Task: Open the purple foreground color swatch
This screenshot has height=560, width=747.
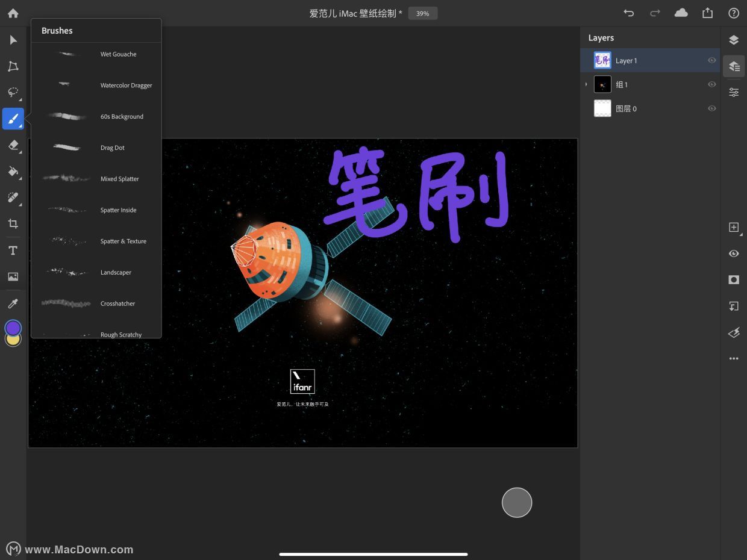Action: click(x=13, y=328)
